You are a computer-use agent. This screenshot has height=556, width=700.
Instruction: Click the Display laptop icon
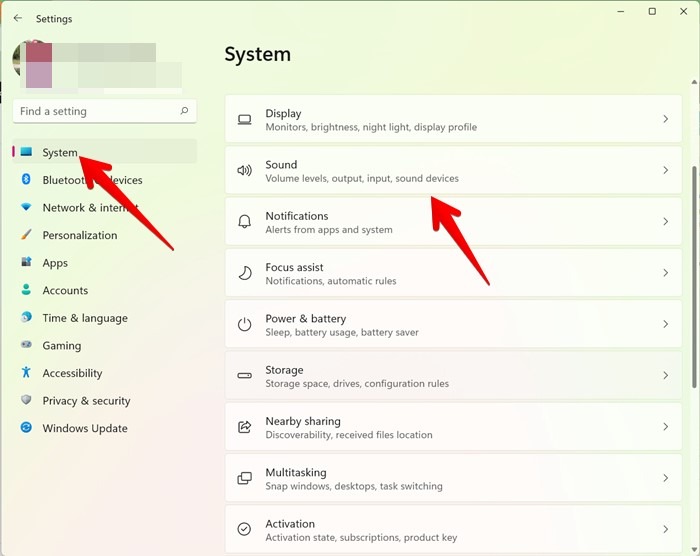coord(244,119)
